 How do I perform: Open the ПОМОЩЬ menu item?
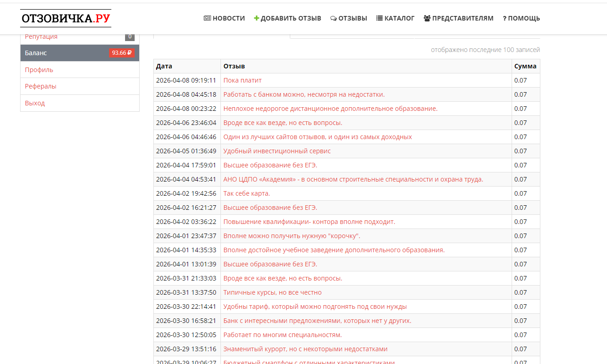(521, 18)
